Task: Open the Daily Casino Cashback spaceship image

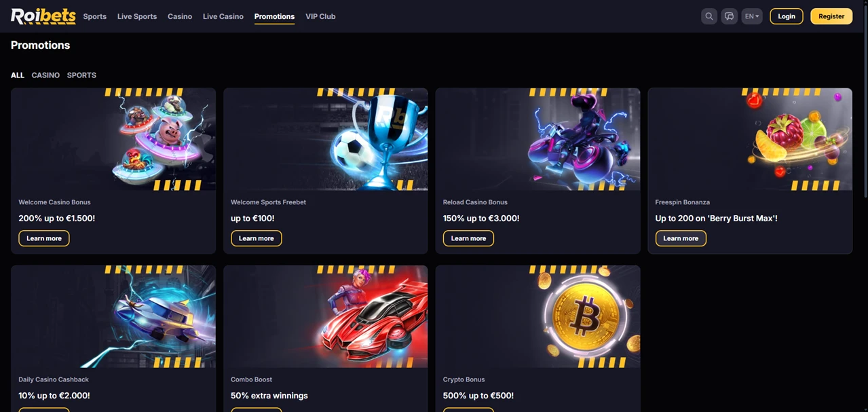Action: pos(113,316)
